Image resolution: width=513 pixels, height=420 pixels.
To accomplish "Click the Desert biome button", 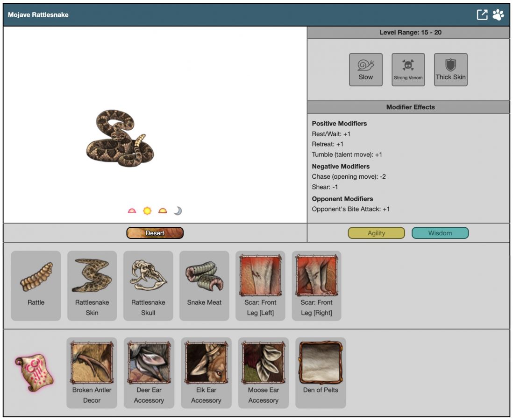I will click(155, 233).
